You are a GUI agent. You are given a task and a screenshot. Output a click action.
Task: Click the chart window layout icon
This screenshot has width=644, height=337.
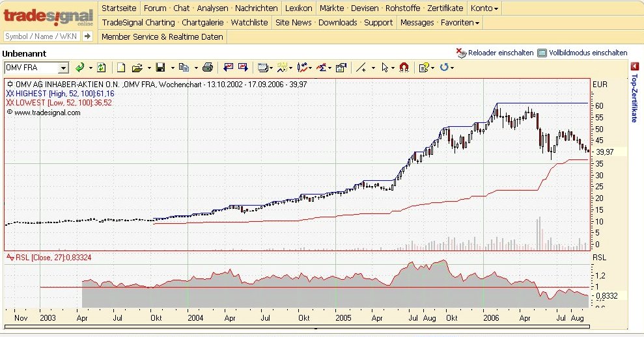(263, 68)
